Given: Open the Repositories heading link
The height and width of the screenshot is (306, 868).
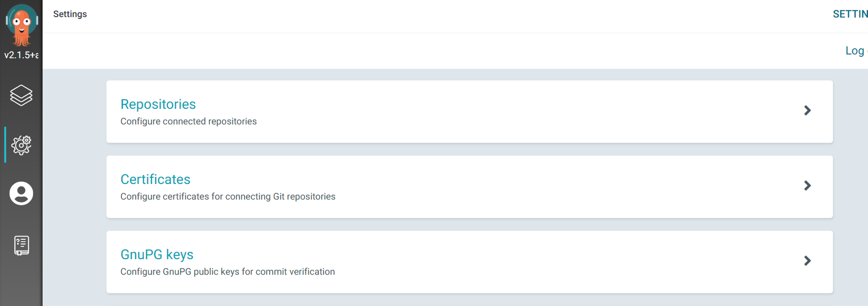Looking at the screenshot, I should pyautogui.click(x=158, y=104).
